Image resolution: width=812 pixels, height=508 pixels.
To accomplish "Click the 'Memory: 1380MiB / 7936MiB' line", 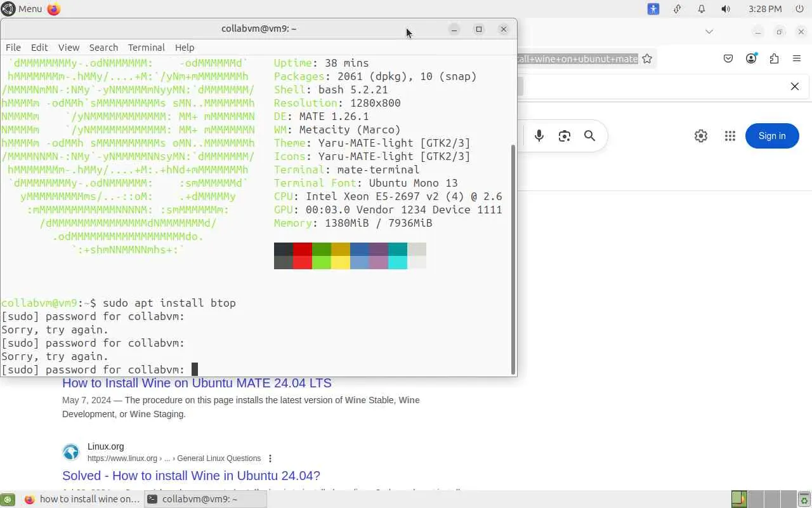I will coord(353,223).
